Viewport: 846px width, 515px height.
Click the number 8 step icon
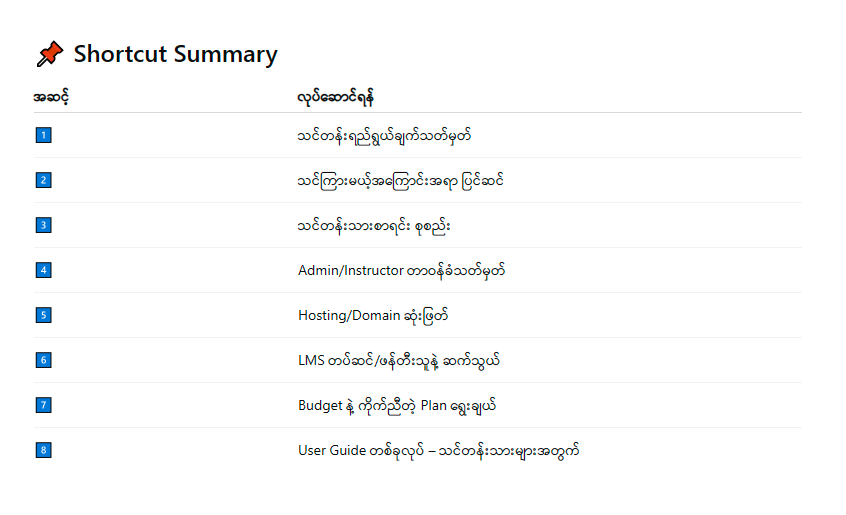[x=44, y=450]
